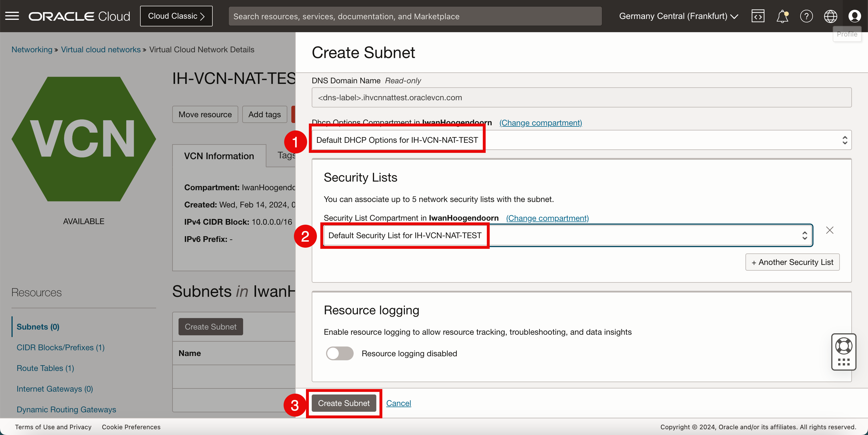Expand Germany Central Frankfurt region dropdown
Image resolution: width=868 pixels, height=435 pixels.
coord(679,16)
